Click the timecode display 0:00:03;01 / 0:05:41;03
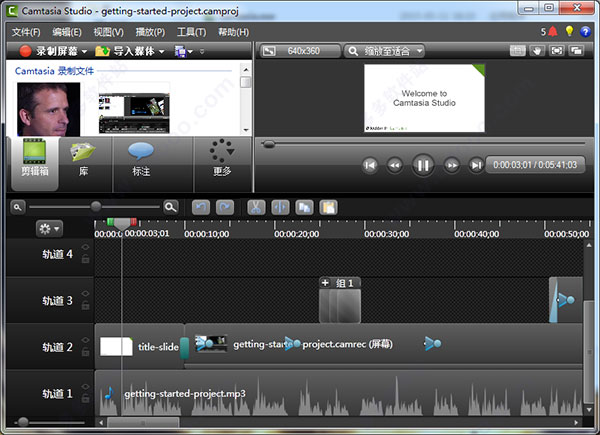 pos(535,165)
